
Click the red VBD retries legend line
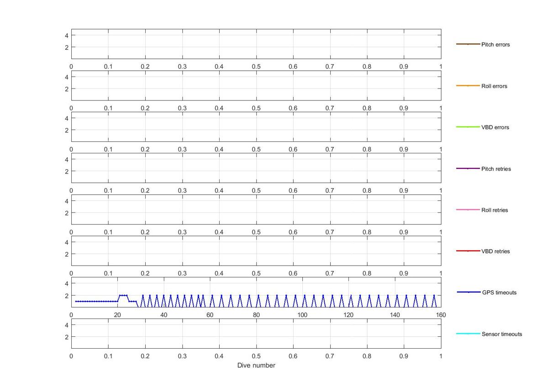click(x=468, y=251)
